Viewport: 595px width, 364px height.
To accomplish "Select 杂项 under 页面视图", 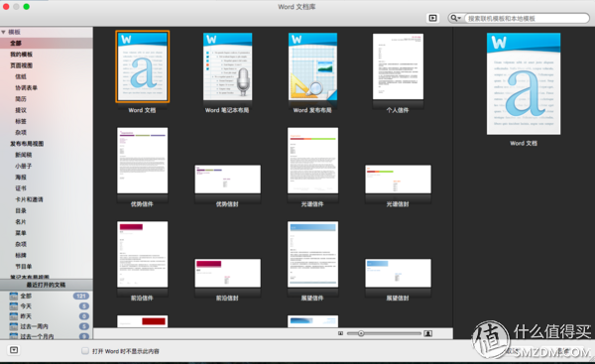I will [21, 133].
